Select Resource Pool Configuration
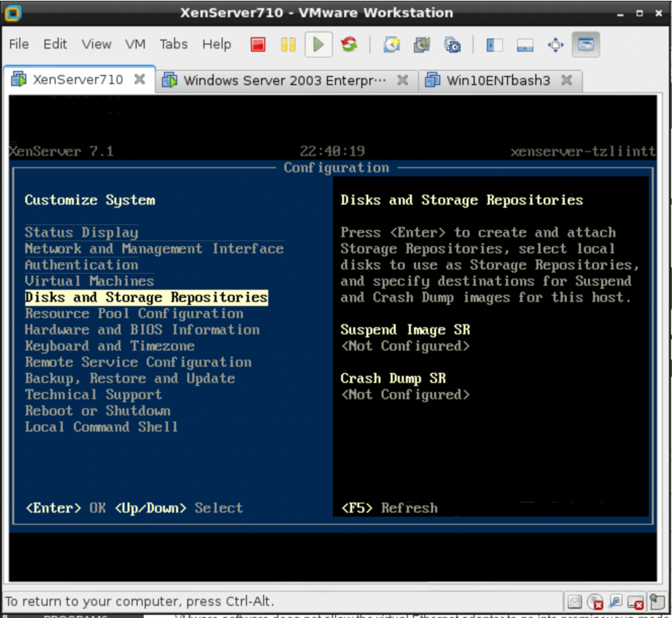Image resolution: width=672 pixels, height=618 pixels. (134, 314)
